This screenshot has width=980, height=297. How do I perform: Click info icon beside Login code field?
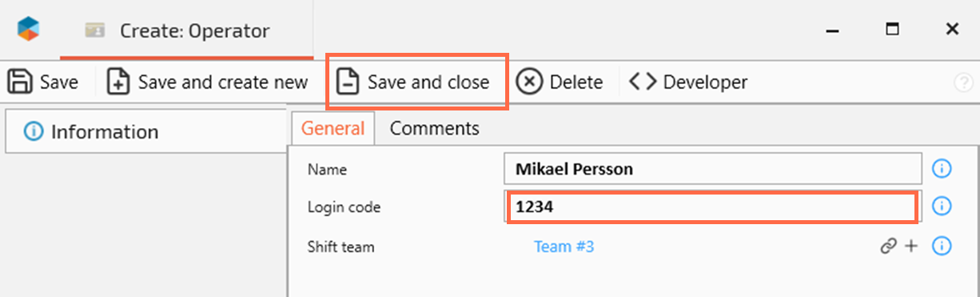click(x=942, y=207)
